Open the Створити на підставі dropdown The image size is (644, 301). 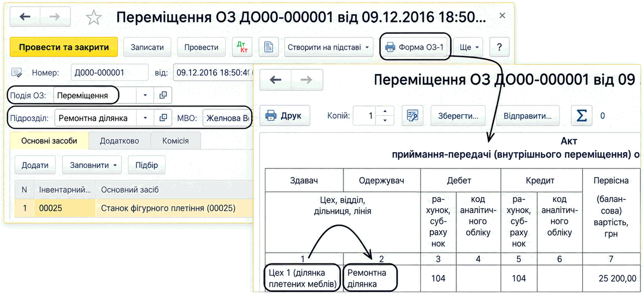pyautogui.click(x=329, y=47)
